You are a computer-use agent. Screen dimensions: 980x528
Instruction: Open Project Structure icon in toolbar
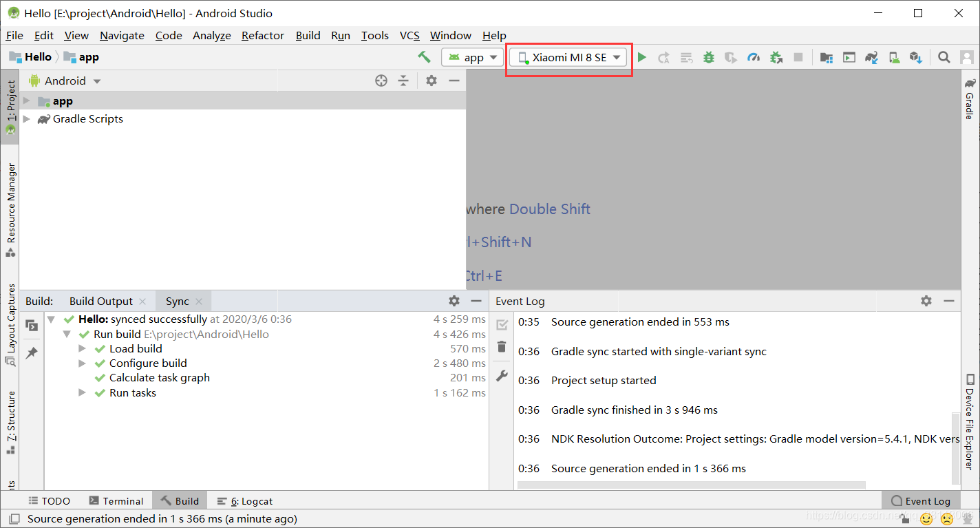coord(827,57)
